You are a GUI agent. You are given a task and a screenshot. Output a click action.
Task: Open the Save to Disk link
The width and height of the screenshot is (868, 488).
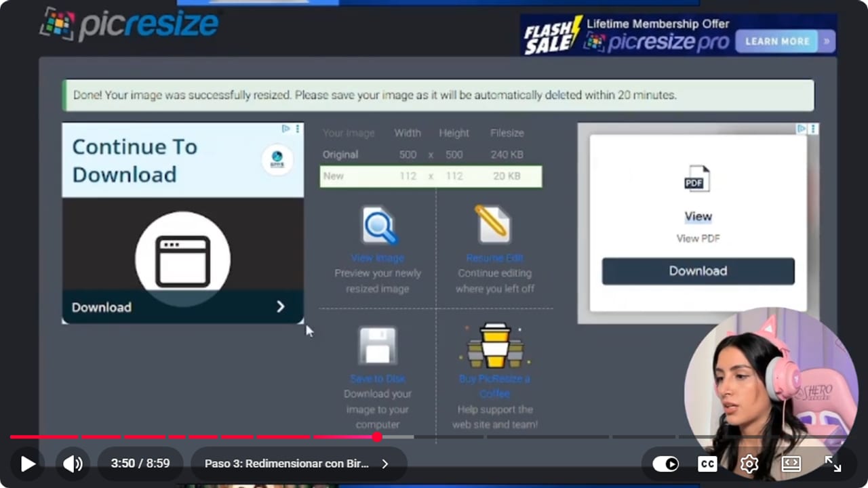378,379
